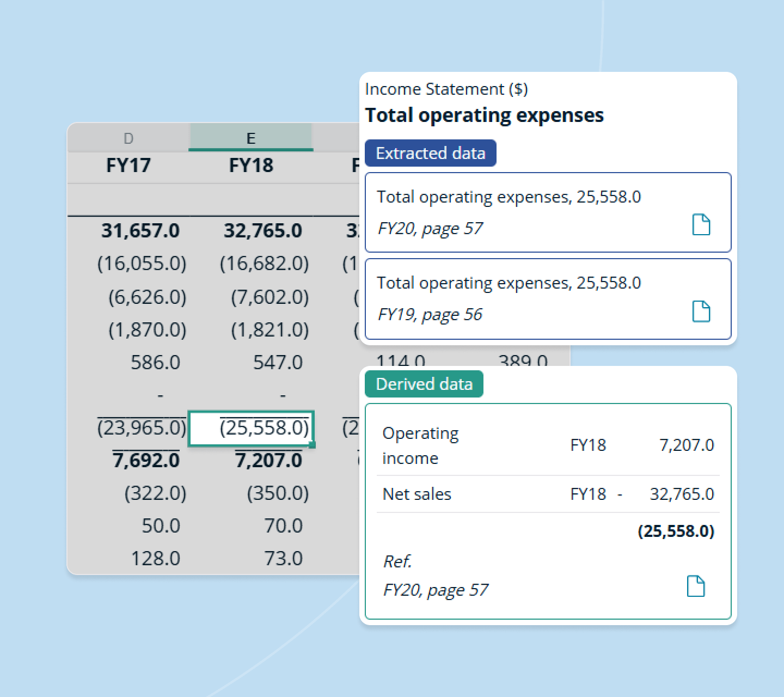Select the 73.0 cell
784x697 pixels.
tap(284, 558)
